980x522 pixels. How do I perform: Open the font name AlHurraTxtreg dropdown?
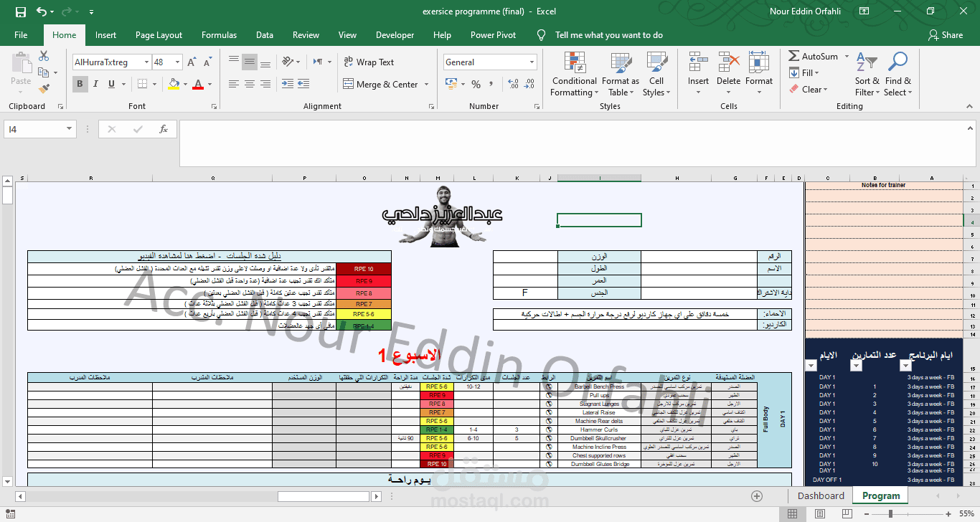click(146, 62)
